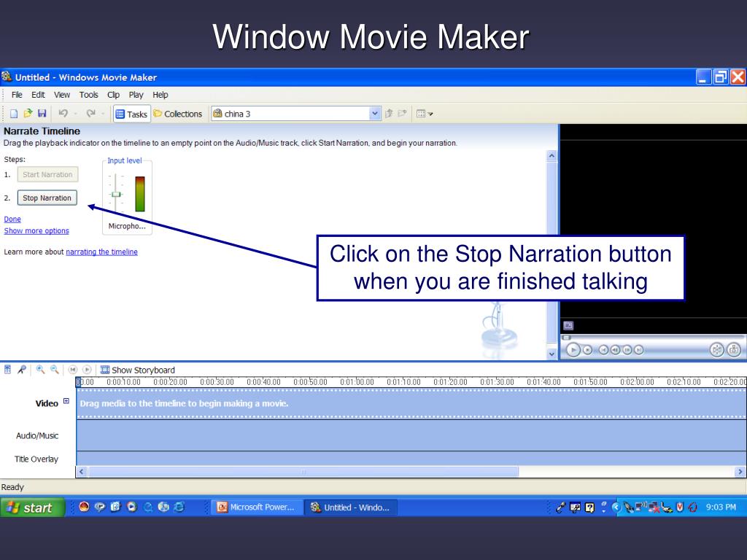747x560 pixels.
Task: Click the Title Overlay track
Action: [x=411, y=458]
